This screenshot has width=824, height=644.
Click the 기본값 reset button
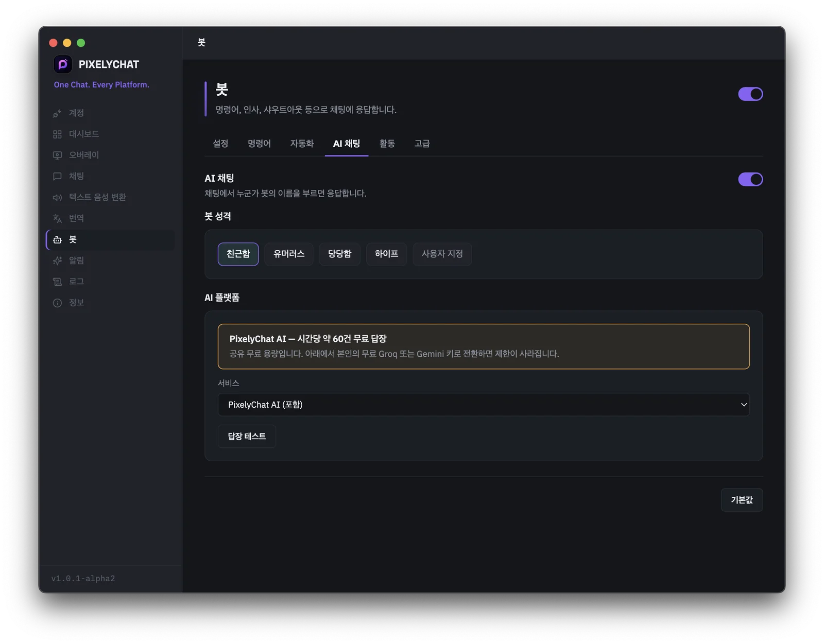tap(742, 500)
